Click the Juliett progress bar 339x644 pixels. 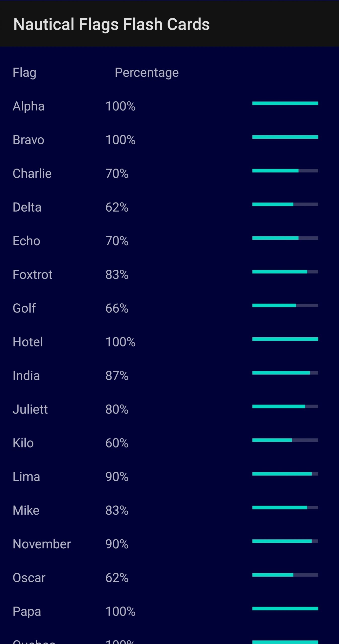pyautogui.click(x=285, y=407)
